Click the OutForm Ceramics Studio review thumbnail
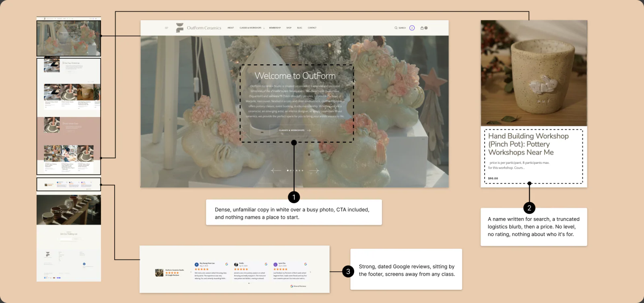Screen dimensions: 644x303 coord(159,272)
